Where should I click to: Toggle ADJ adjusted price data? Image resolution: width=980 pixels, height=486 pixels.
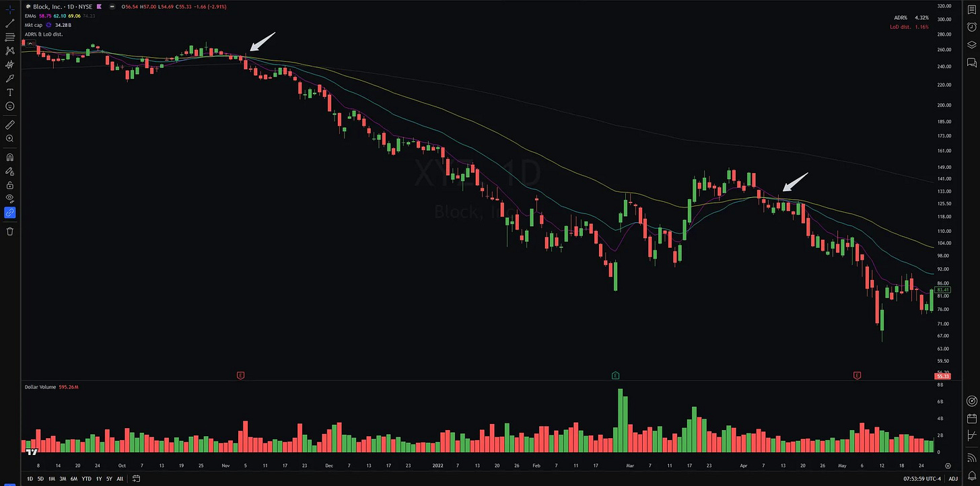(953, 479)
